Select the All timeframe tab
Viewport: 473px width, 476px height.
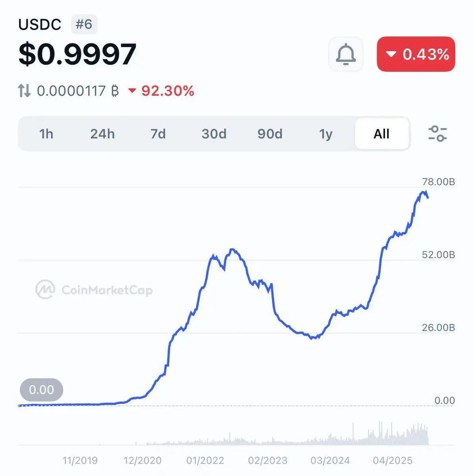click(382, 134)
